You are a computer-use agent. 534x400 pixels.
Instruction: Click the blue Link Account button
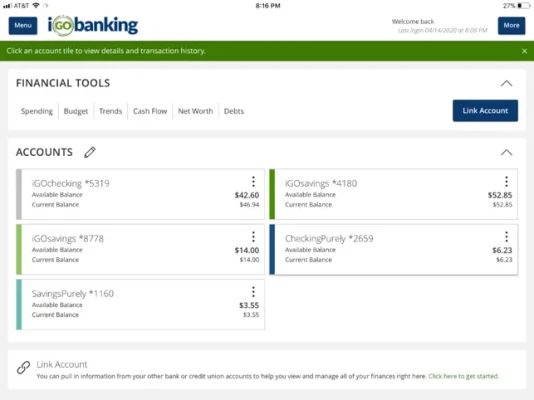[x=485, y=111]
